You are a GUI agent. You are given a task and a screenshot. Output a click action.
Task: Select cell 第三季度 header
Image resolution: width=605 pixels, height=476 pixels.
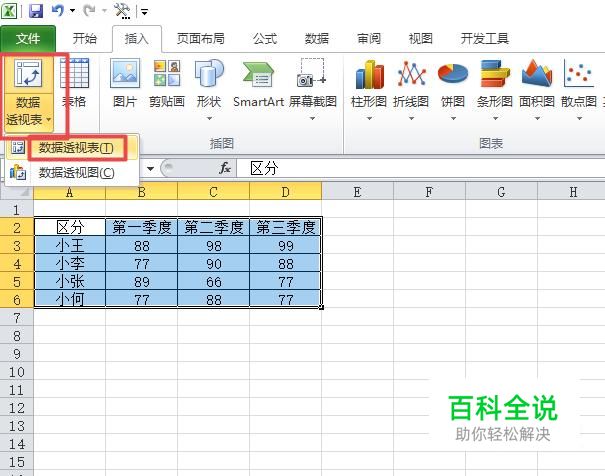(286, 227)
